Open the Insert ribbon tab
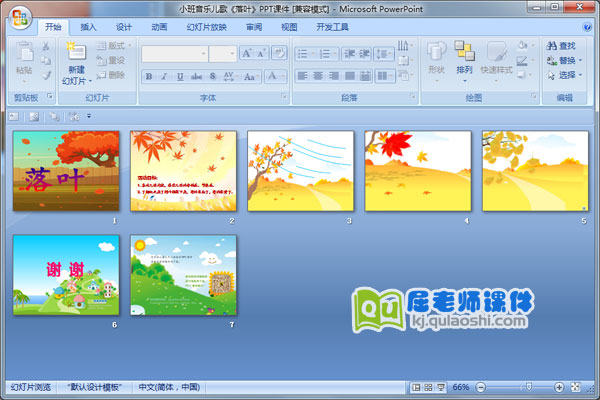Screen dimensions: 600x400 pos(88,27)
